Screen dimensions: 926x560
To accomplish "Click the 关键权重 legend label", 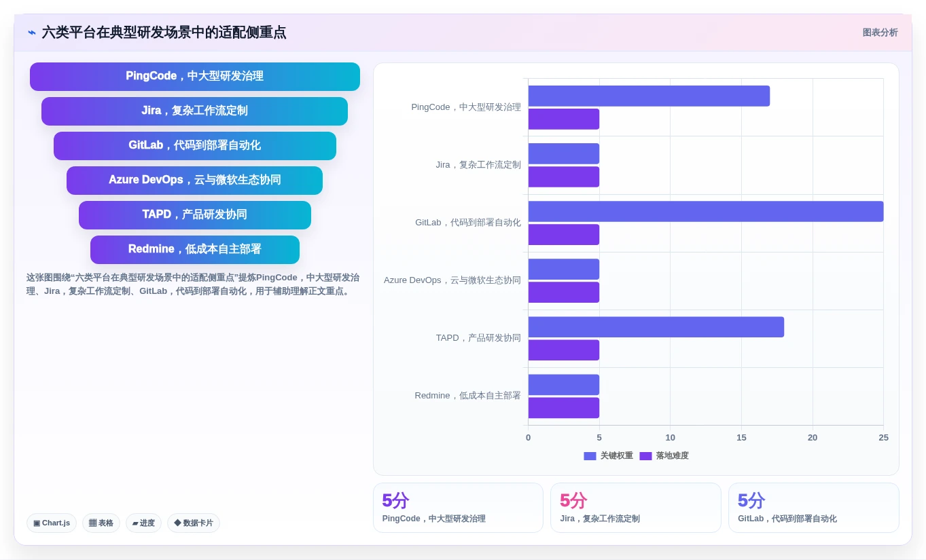I will pos(616,456).
